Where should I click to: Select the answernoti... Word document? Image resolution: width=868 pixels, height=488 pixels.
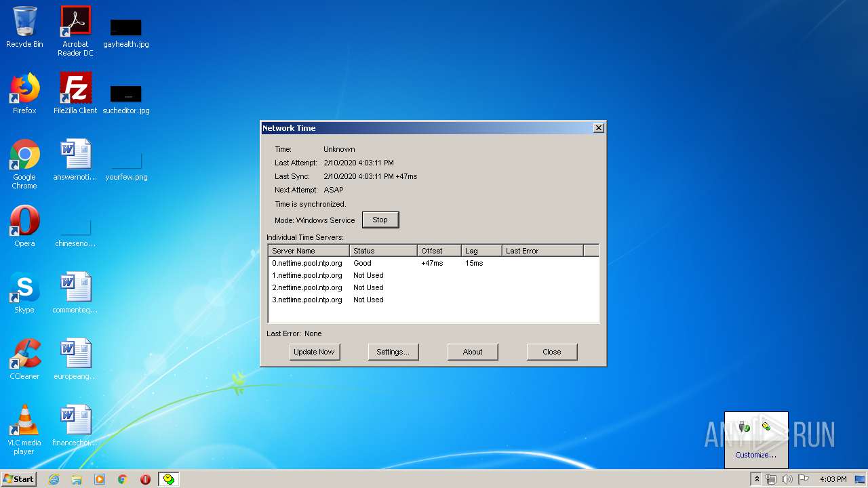pyautogui.click(x=75, y=160)
